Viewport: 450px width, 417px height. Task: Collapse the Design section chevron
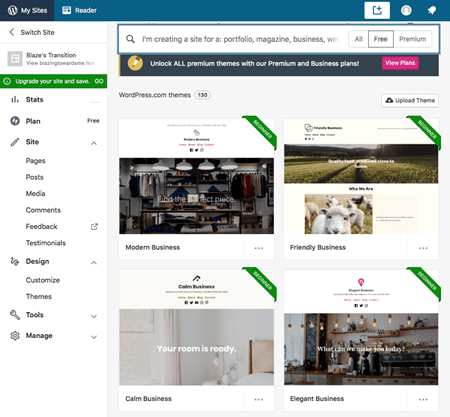point(94,263)
